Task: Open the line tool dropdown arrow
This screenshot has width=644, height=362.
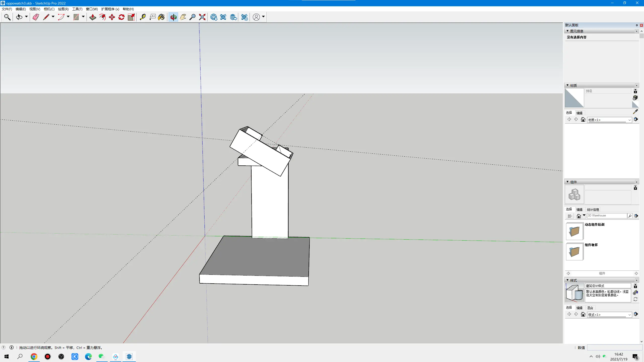Action: pos(53,17)
